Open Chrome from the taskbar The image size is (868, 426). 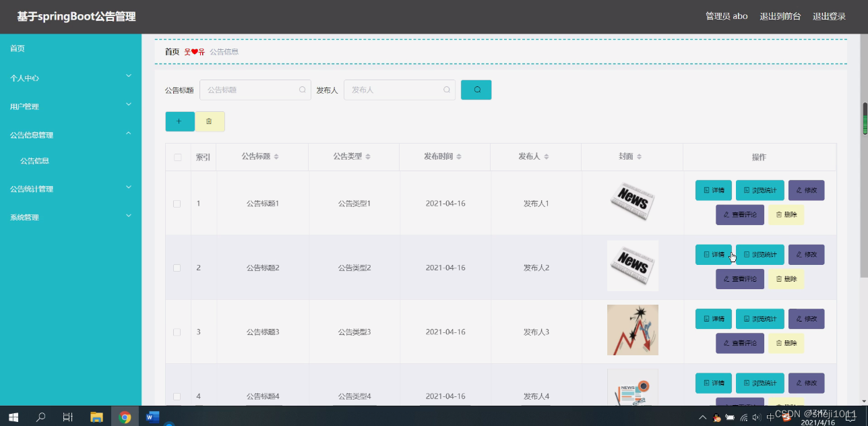(124, 416)
